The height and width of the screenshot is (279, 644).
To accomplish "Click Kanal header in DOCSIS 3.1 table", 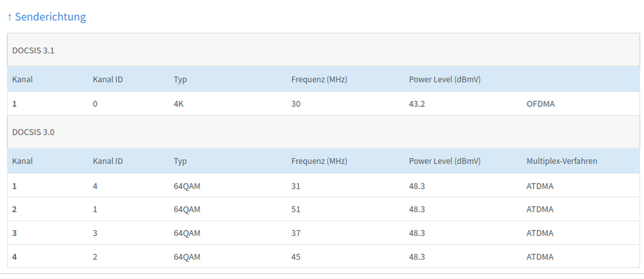I will click(x=23, y=80).
